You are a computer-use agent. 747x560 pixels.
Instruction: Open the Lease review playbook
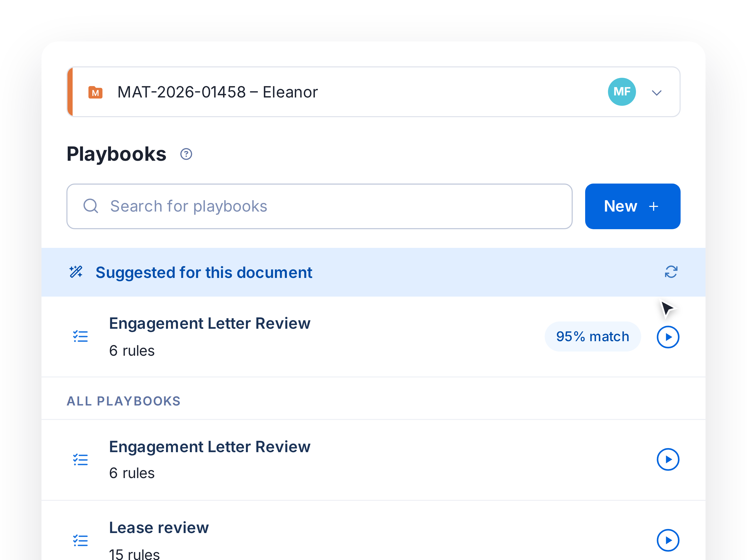click(x=374, y=531)
